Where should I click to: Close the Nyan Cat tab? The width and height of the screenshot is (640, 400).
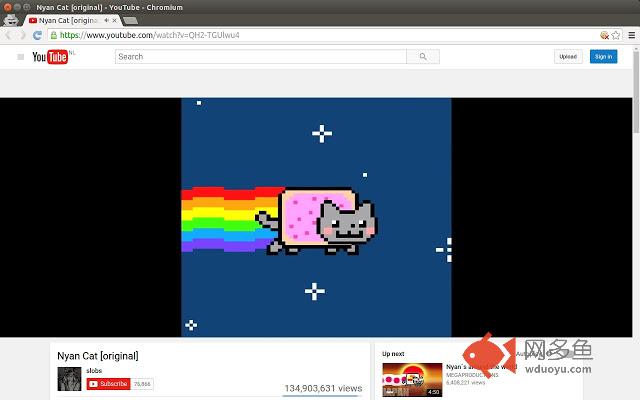point(115,20)
